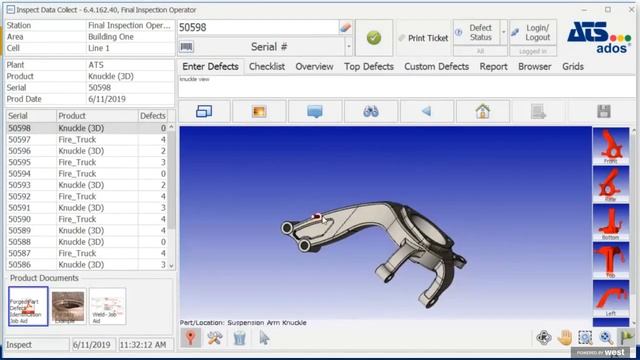This screenshot has height=360, width=640.
Task: Click the green checkmark confirm button
Action: click(374, 38)
